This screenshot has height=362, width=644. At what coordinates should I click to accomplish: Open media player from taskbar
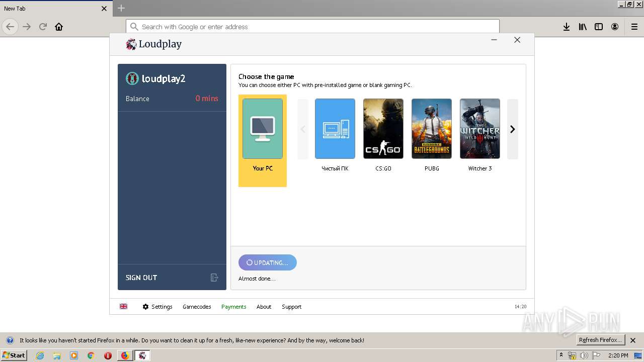click(x=74, y=355)
